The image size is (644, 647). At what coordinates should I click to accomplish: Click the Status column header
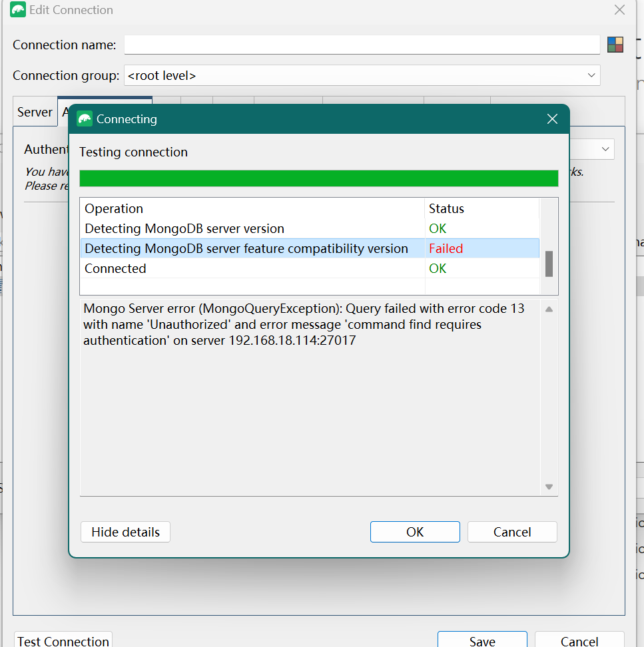(x=482, y=208)
